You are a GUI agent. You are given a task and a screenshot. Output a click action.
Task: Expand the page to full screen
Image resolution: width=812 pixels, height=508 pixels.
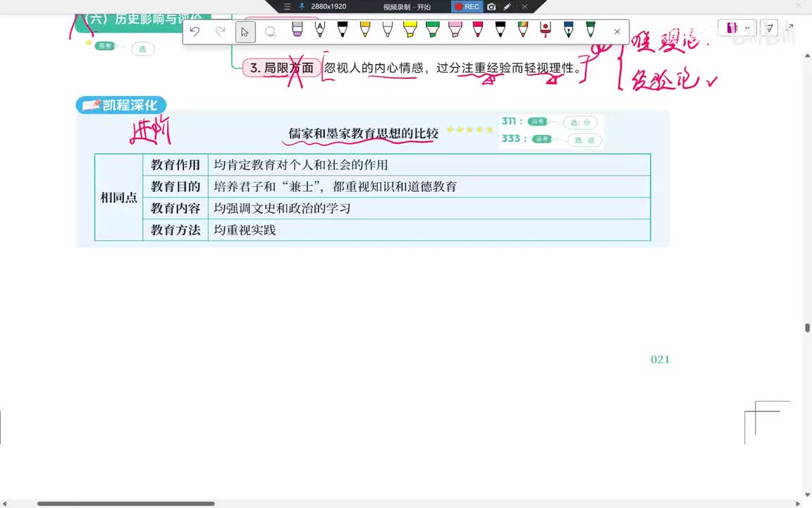[789, 27]
